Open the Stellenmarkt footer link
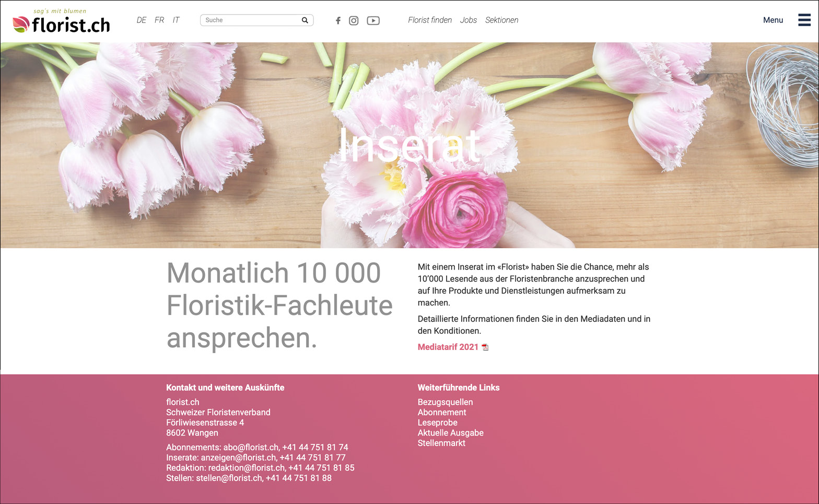Viewport: 819px width, 504px height. tap(441, 443)
